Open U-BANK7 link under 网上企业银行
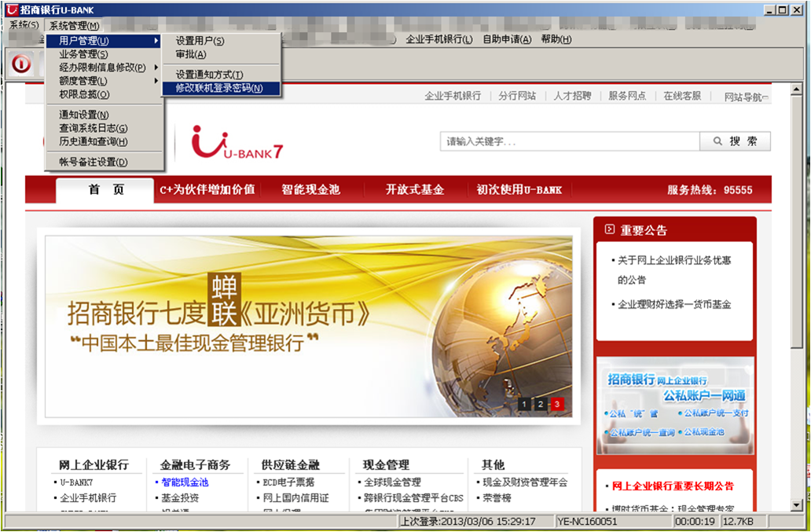The image size is (811, 532). (76, 482)
